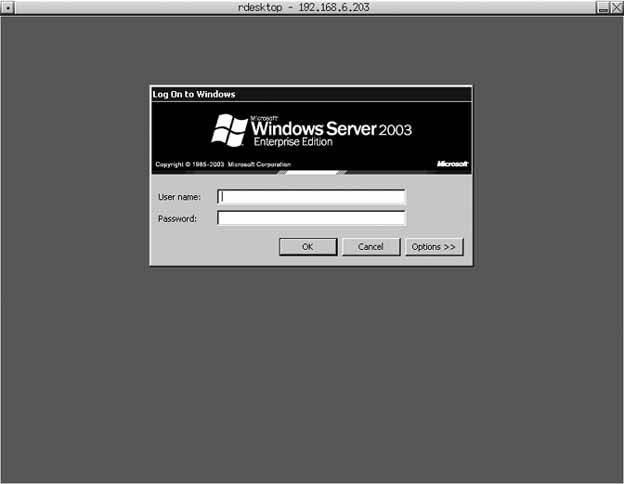Expand the Options >> button
The image size is (624, 484).
point(434,247)
